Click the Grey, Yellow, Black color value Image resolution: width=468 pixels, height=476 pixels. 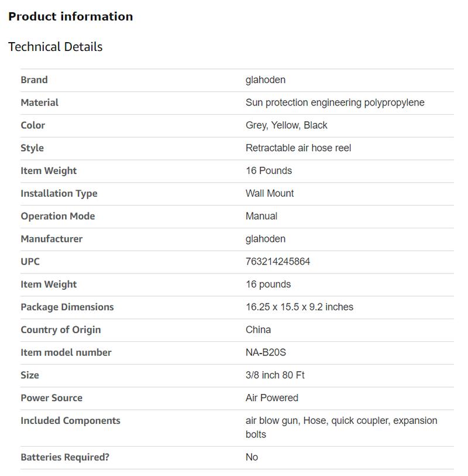pos(286,125)
